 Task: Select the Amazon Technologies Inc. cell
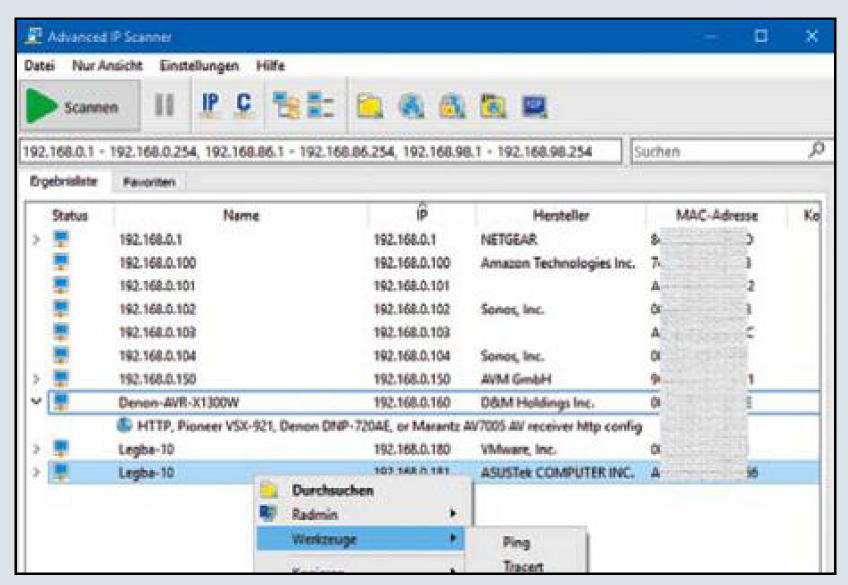pyautogui.click(x=558, y=263)
